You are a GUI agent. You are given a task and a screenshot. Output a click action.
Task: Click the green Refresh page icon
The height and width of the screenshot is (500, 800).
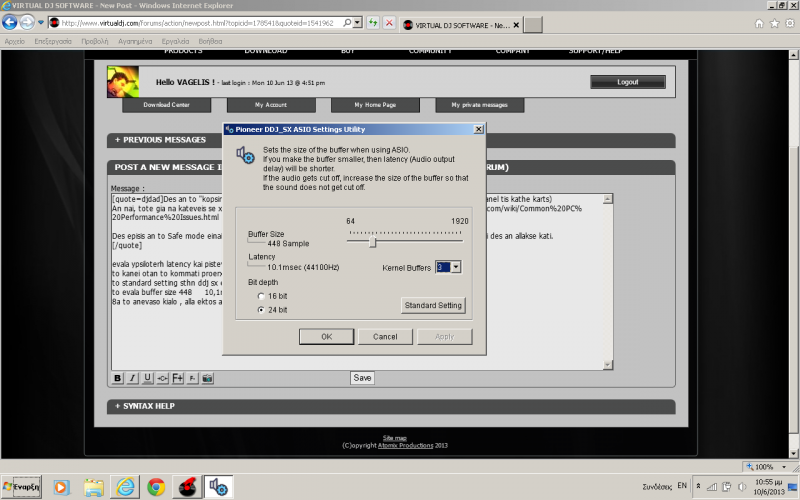[x=373, y=23]
